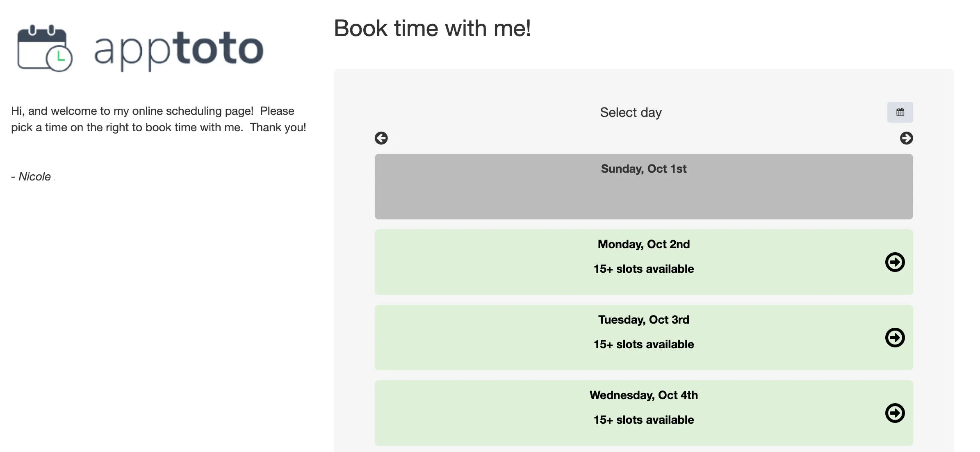This screenshot has height=452, width=980.
Task: Click '15+ slots available' under Monday
Action: click(643, 269)
